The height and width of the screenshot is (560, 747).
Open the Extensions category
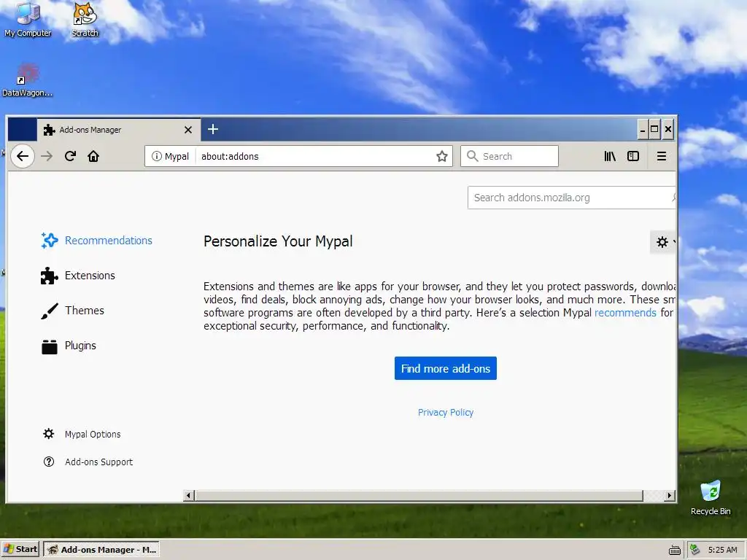click(78, 276)
